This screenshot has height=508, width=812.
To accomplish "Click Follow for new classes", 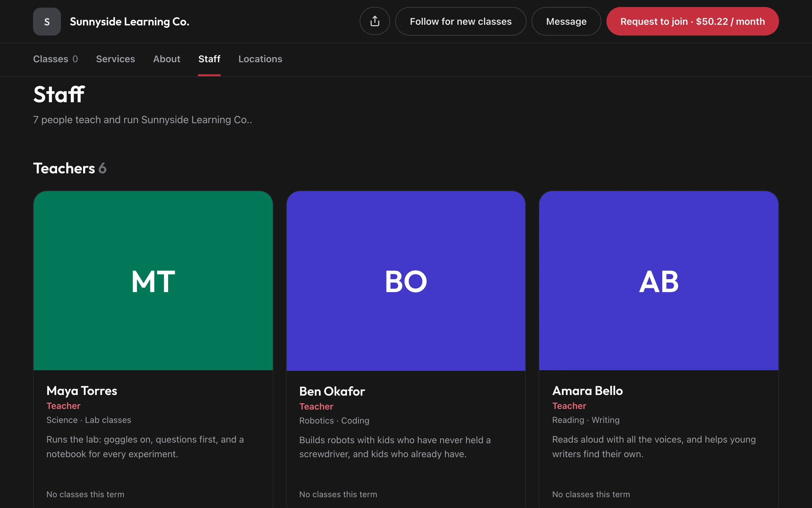I will coord(460,21).
